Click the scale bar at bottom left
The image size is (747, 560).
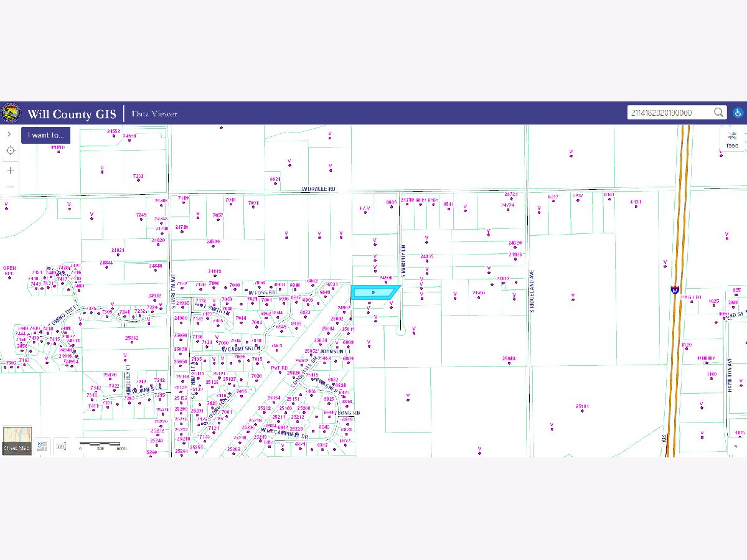point(103,446)
